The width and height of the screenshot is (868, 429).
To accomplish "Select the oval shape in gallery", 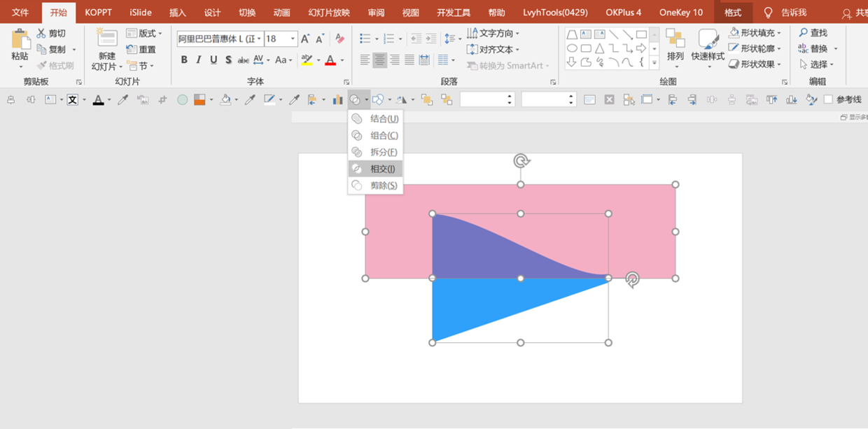I will tap(572, 48).
